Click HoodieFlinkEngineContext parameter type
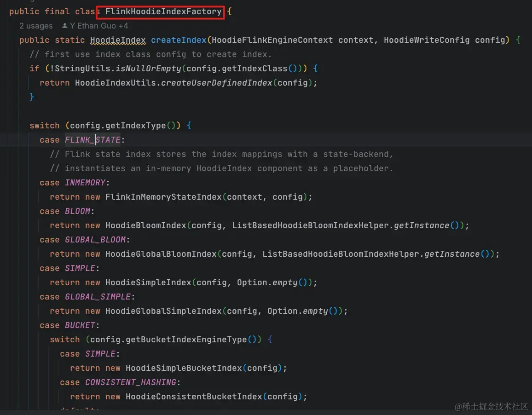 click(272, 40)
